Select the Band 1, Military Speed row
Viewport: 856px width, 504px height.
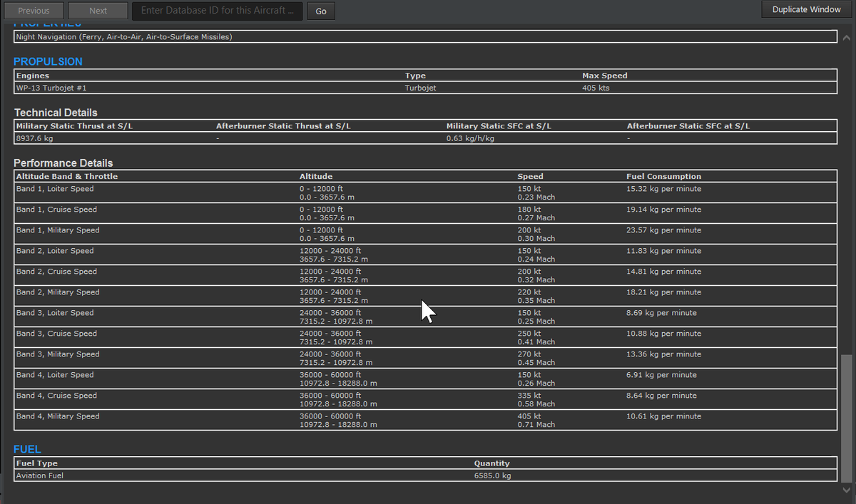(425, 235)
